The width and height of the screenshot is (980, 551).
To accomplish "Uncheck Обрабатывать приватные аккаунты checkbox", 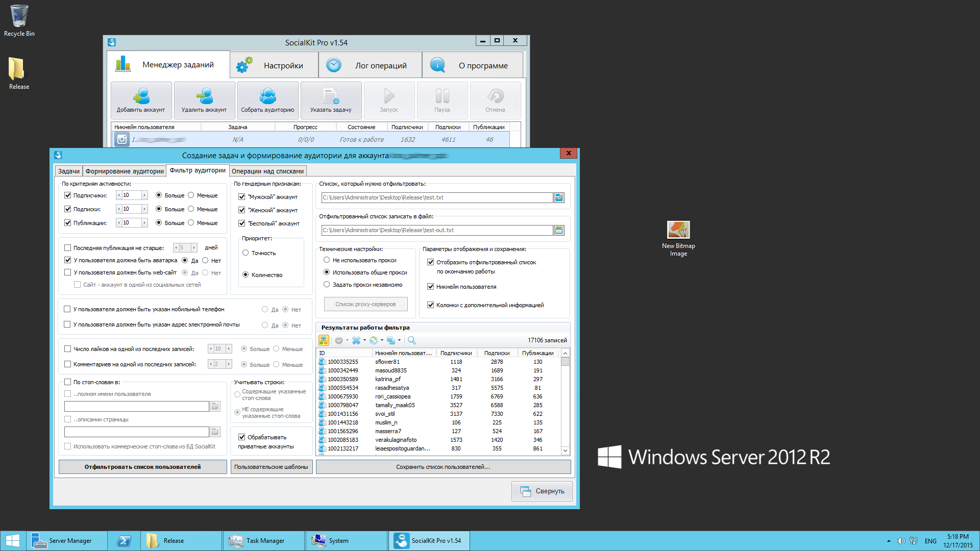I will tap(242, 437).
